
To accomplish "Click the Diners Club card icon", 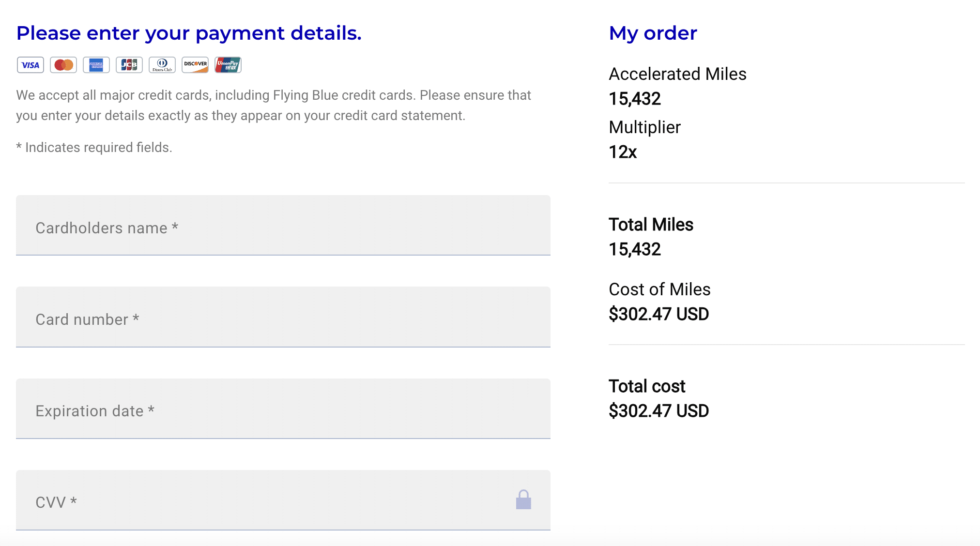I will point(162,65).
